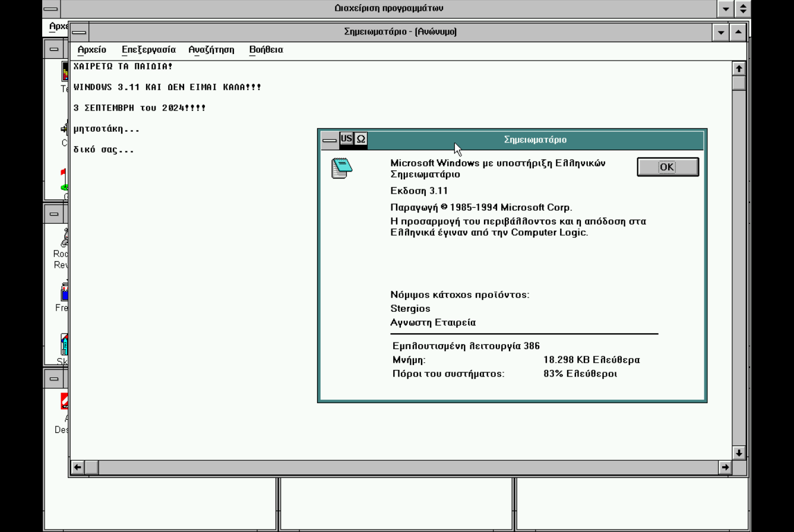Viewport: 794px width, 532px height.
Task: Click the notepad icon in the about dialog
Action: tap(341, 168)
